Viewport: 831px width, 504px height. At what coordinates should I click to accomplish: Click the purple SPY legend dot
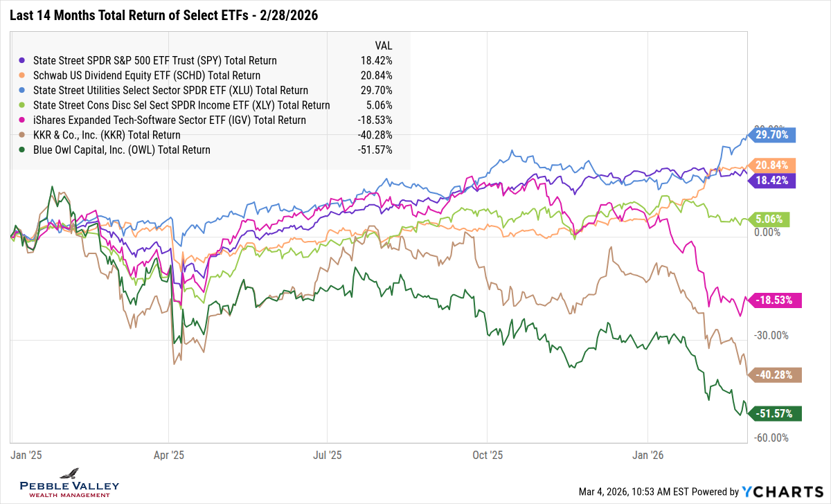(x=23, y=61)
